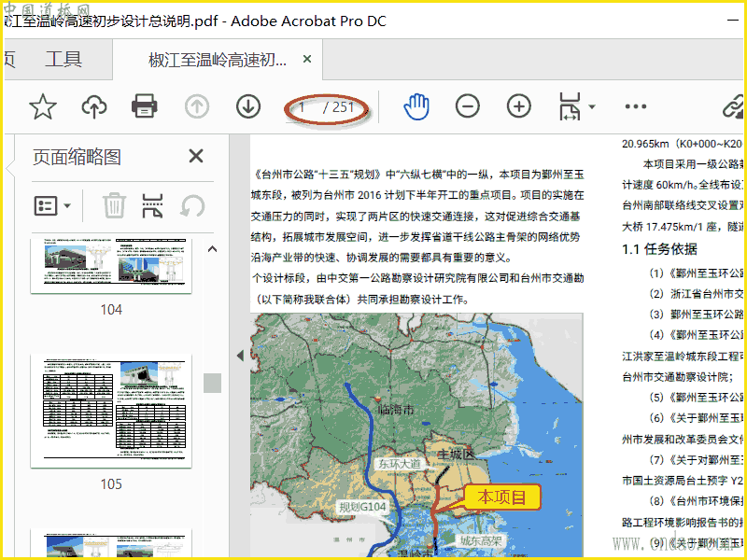Viewport: 747px width, 560px height.
Task: Go to next page with down arrow
Action: pos(247,106)
